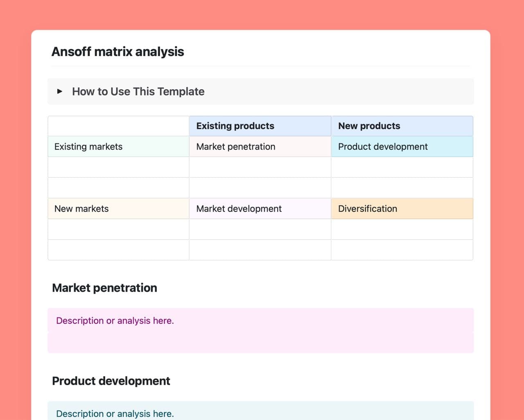Click the How to Use This Template heading text
The image size is (524, 420).
pos(138,92)
